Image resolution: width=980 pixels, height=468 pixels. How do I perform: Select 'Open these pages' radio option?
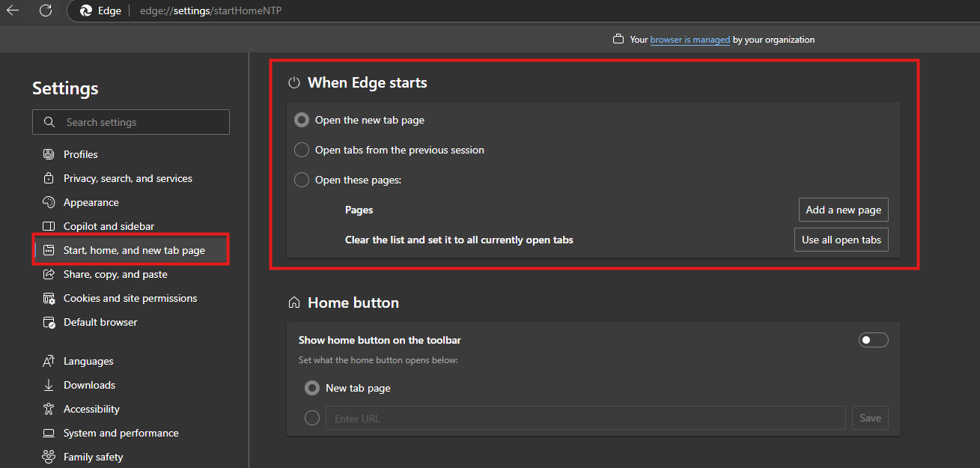click(302, 180)
